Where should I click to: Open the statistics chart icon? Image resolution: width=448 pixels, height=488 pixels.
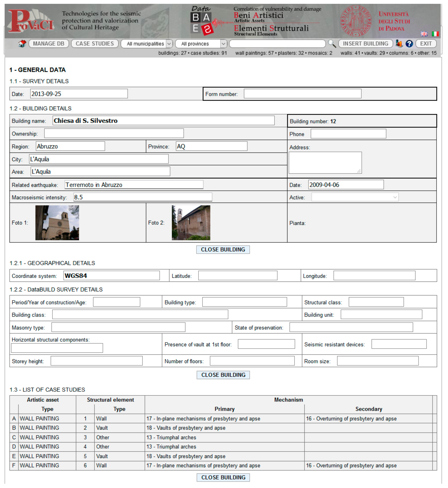(x=399, y=44)
